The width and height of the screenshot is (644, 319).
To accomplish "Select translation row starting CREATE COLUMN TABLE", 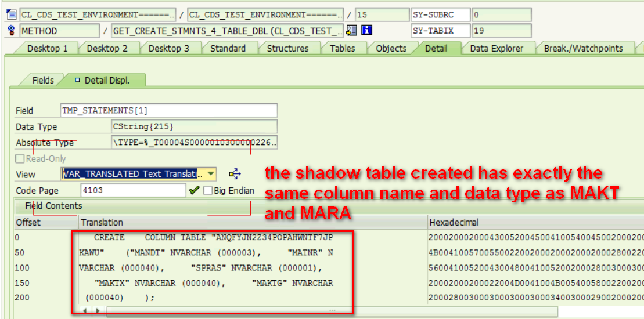I will tap(253, 237).
